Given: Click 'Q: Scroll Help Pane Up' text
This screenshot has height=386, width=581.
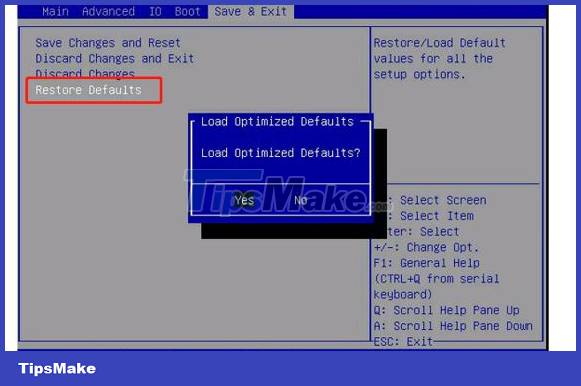Looking at the screenshot, I should coord(446,310).
